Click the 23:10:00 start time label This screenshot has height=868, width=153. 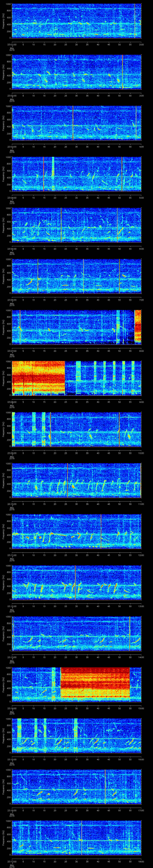[12, 504]
